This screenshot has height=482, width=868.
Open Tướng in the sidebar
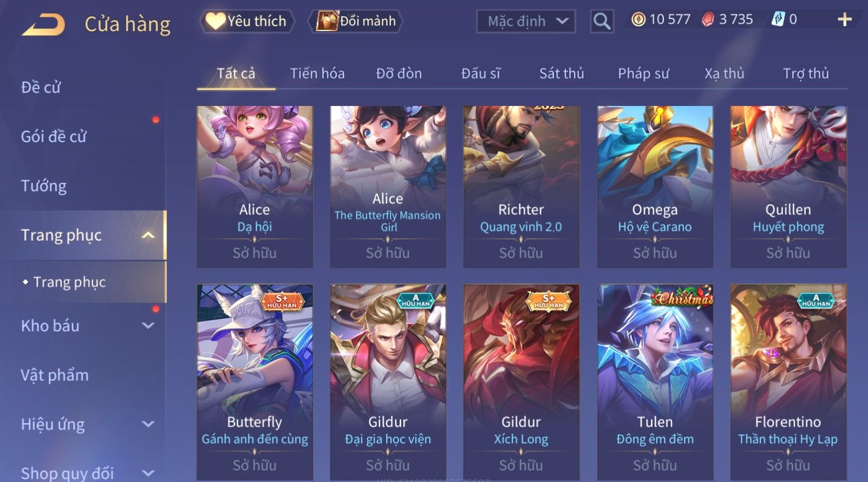click(44, 186)
